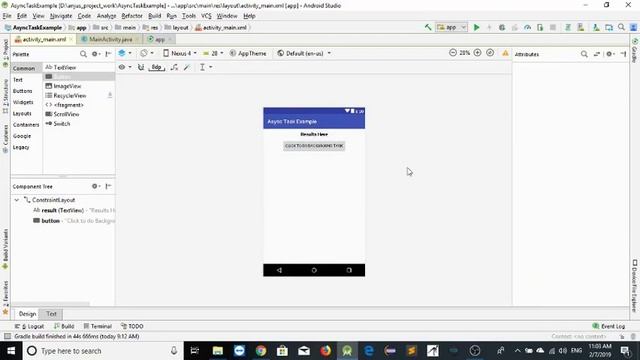Viewport: 640px width, 360px height.
Task: Search attributes with magnifier icon
Action: pyautogui.click(x=584, y=54)
